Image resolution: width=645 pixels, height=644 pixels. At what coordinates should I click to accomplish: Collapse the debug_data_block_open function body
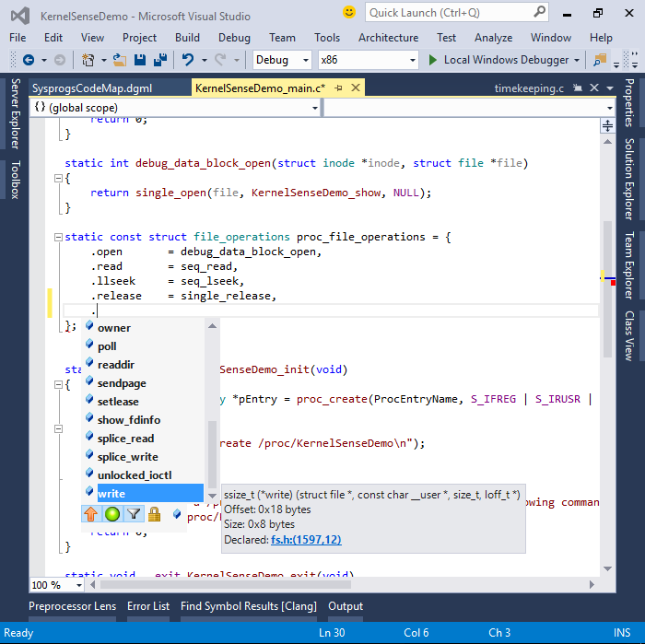[x=58, y=179]
